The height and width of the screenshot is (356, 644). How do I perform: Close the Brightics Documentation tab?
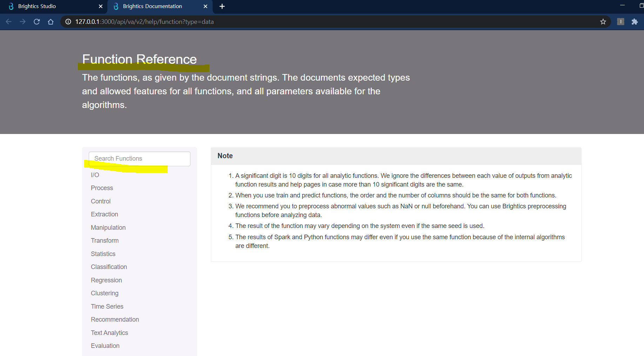click(206, 6)
